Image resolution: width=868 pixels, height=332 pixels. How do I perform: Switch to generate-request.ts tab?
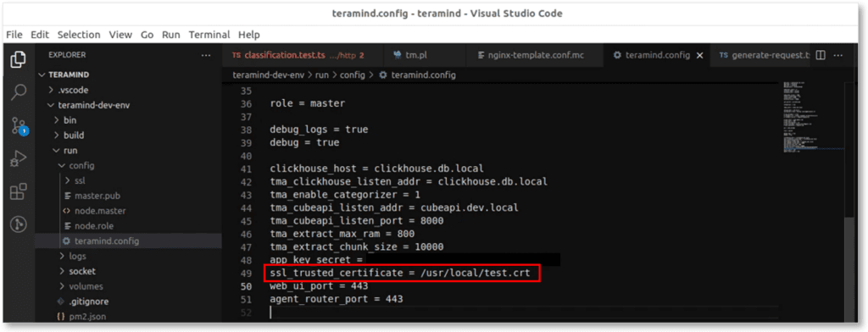pyautogui.click(x=759, y=55)
